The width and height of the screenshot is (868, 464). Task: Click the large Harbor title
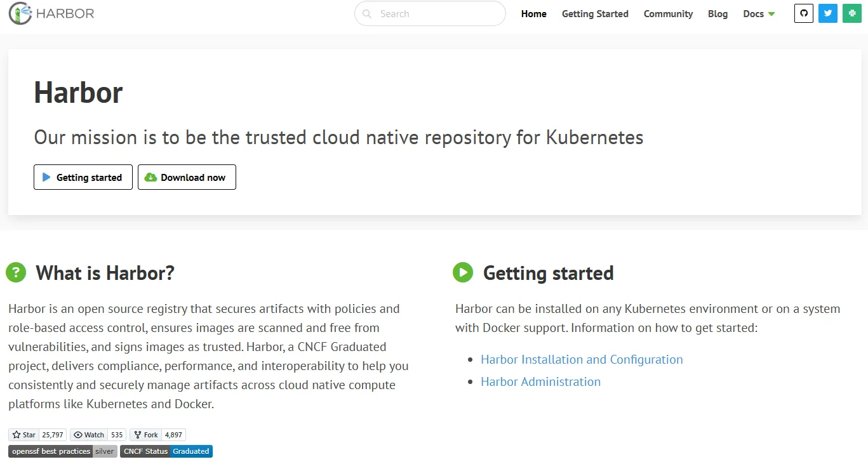pos(78,92)
